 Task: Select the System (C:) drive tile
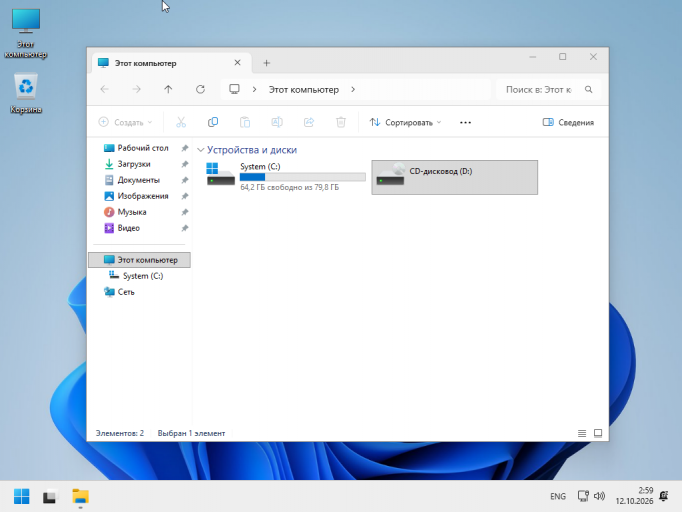coord(285,177)
